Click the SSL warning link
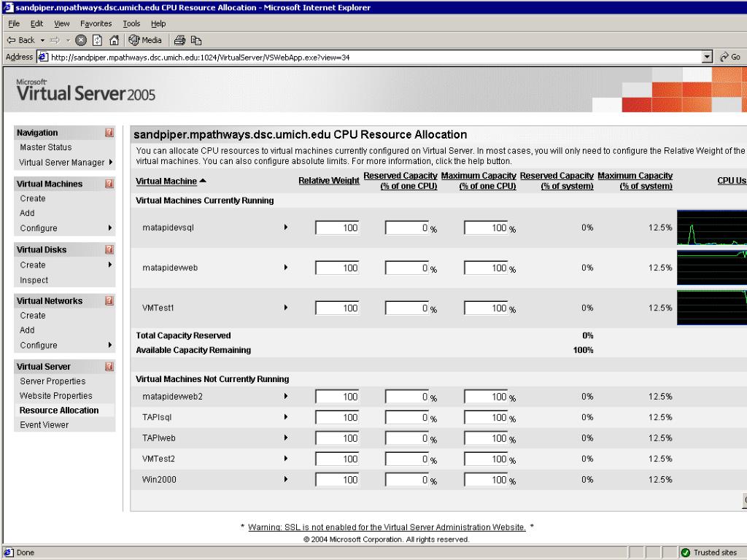This screenshot has height=560, width=747. 387,527
